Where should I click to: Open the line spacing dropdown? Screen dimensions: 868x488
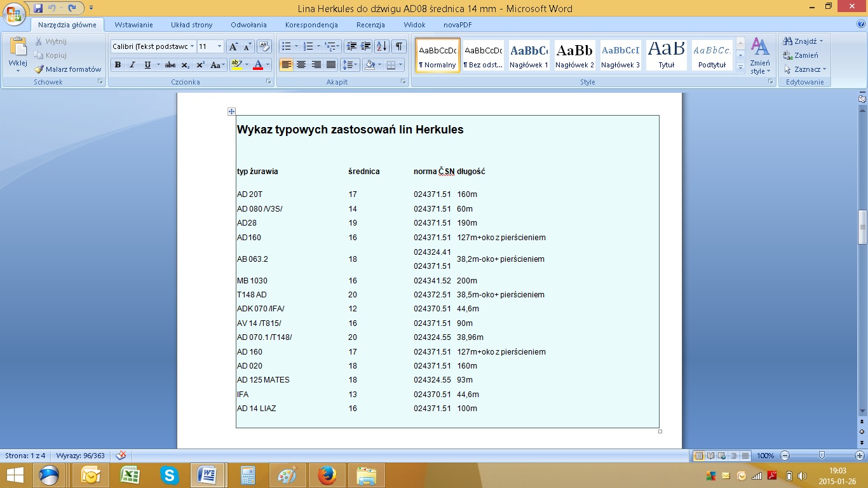[x=350, y=65]
